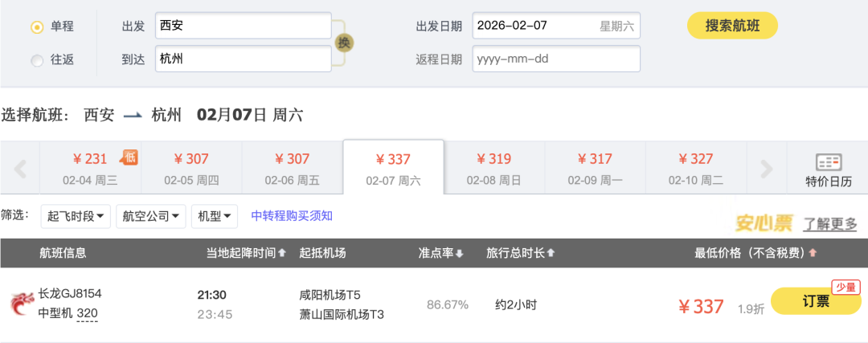Swap cities with the 换 button

[344, 43]
